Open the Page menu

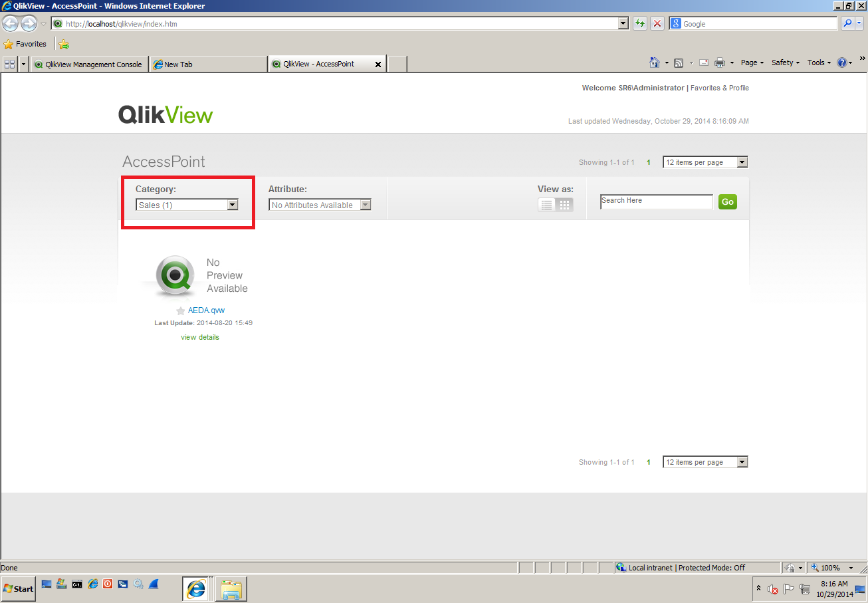[752, 62]
